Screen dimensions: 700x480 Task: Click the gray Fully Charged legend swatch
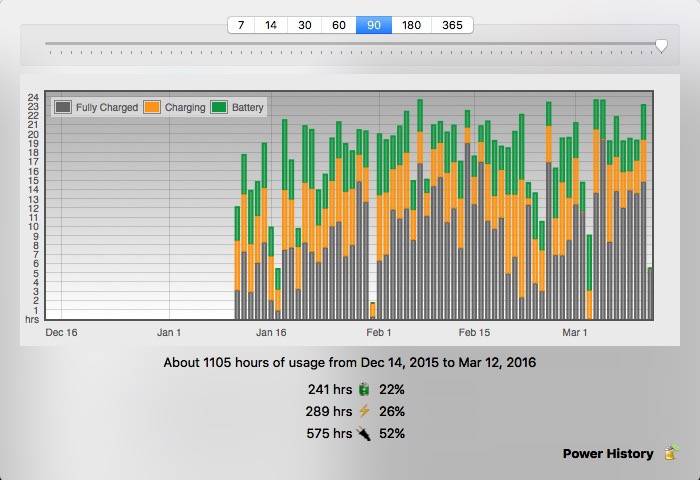coord(63,107)
